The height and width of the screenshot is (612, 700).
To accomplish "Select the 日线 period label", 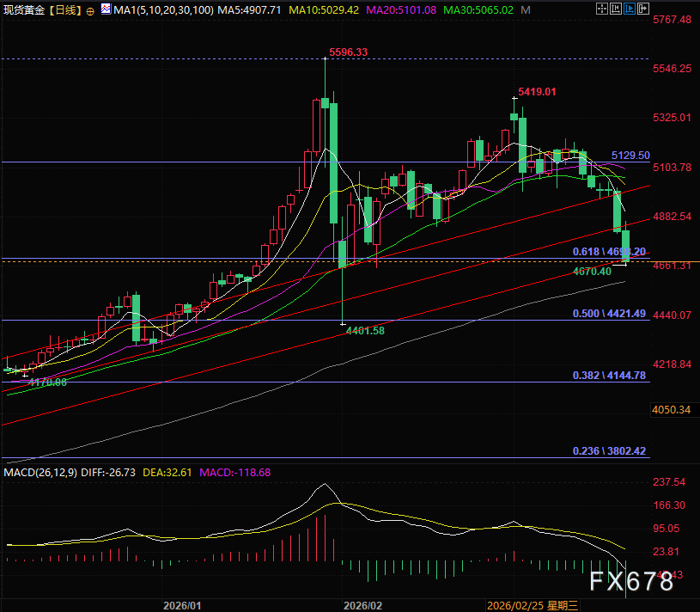I will [65, 9].
